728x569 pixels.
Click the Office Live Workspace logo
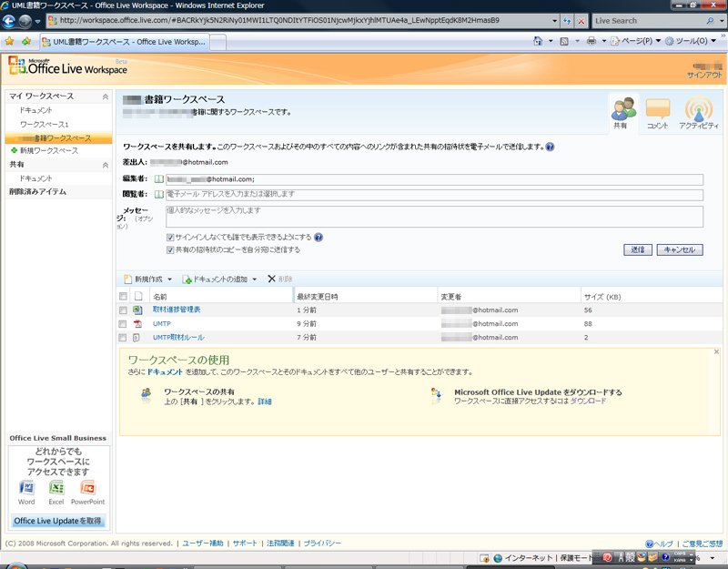[x=67, y=66]
